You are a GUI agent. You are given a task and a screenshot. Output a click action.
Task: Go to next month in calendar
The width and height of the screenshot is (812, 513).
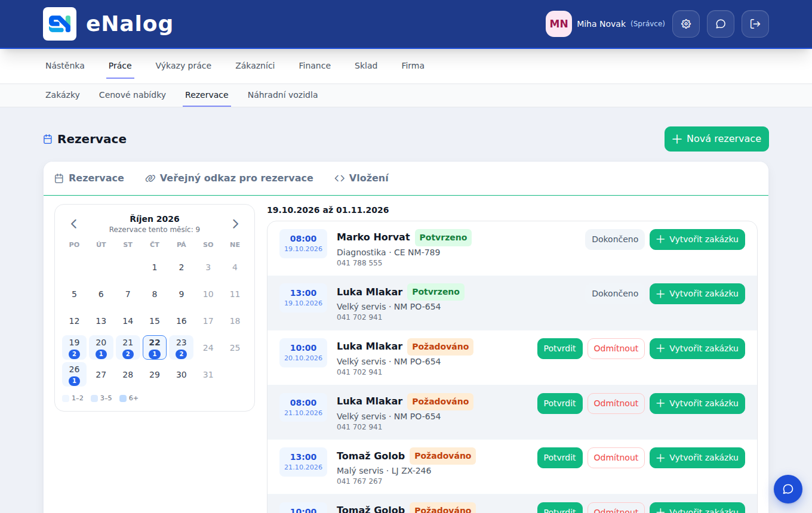[x=235, y=224]
